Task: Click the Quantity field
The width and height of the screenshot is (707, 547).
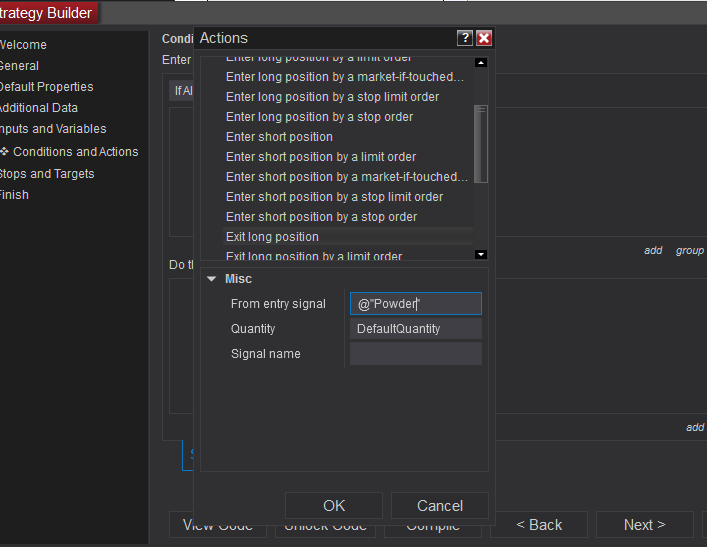Action: pos(415,329)
